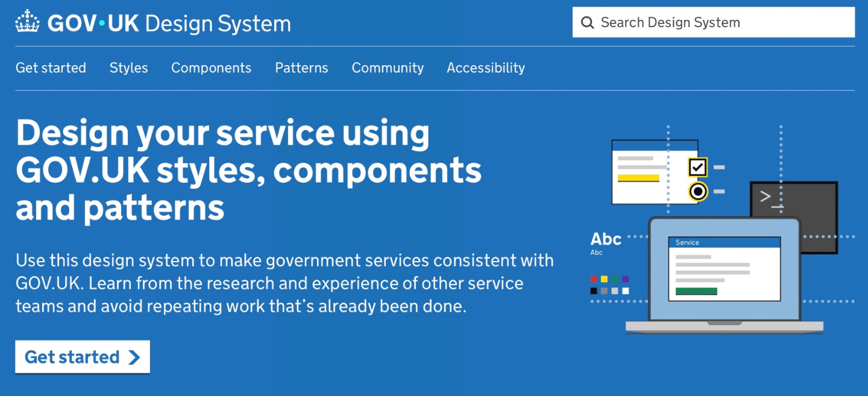Click the terminal prompt icon in illustration
The height and width of the screenshot is (396, 868).
[772, 198]
